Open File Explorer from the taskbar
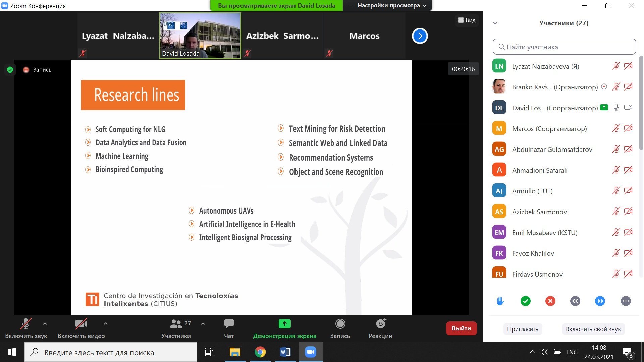Image resolution: width=644 pixels, height=362 pixels. [235, 352]
